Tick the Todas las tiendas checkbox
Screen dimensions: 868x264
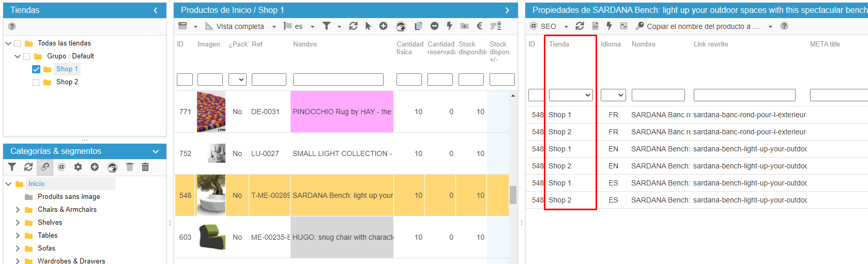coord(17,43)
